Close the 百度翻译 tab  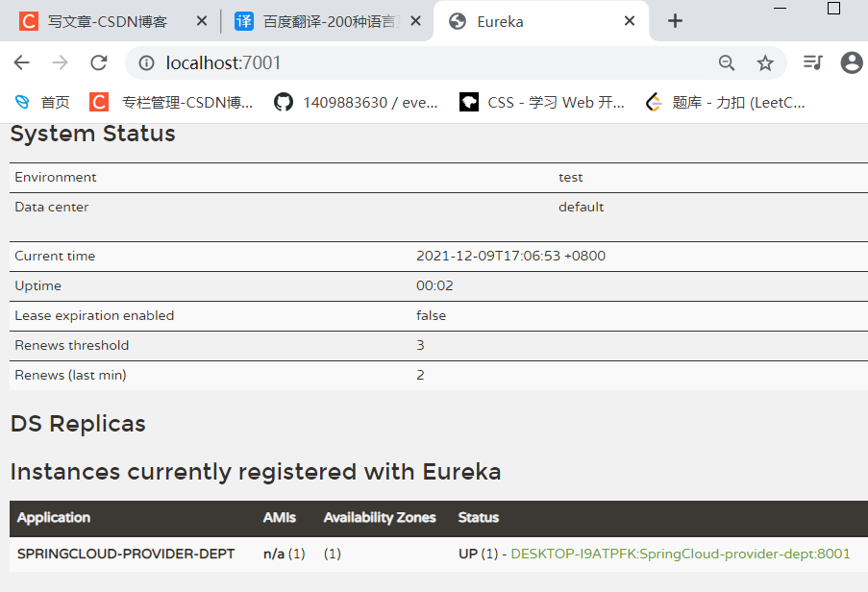pyautogui.click(x=415, y=21)
